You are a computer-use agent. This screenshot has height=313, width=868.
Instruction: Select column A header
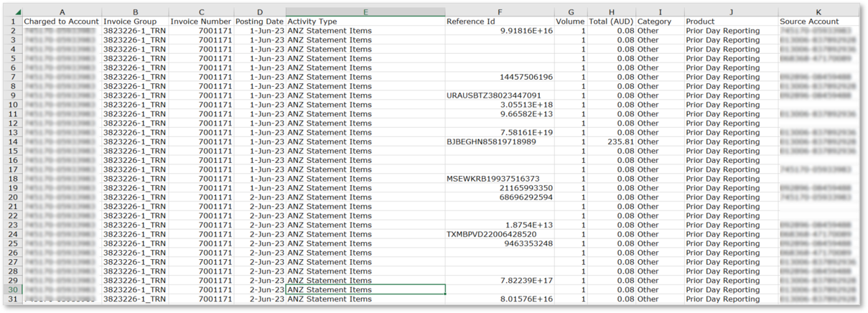(62, 12)
